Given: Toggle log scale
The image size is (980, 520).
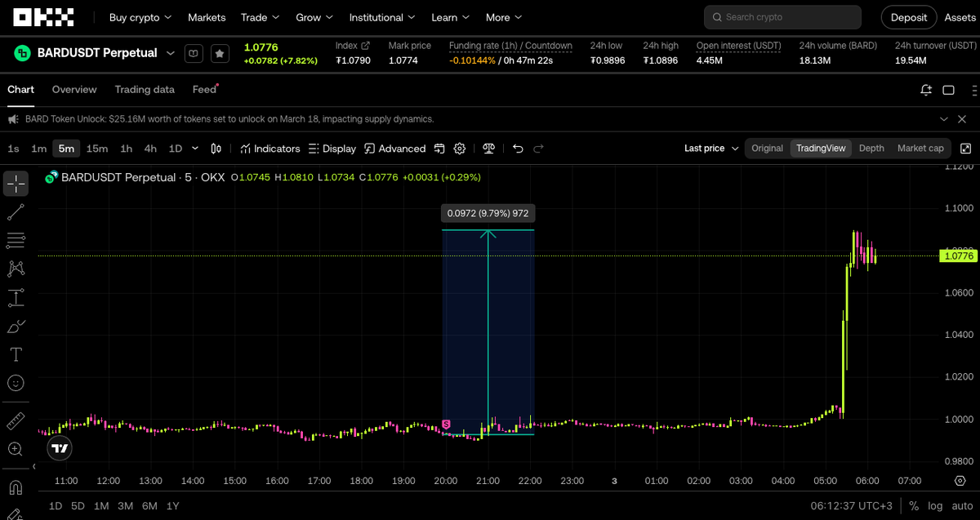Looking at the screenshot, I should coord(935,506).
